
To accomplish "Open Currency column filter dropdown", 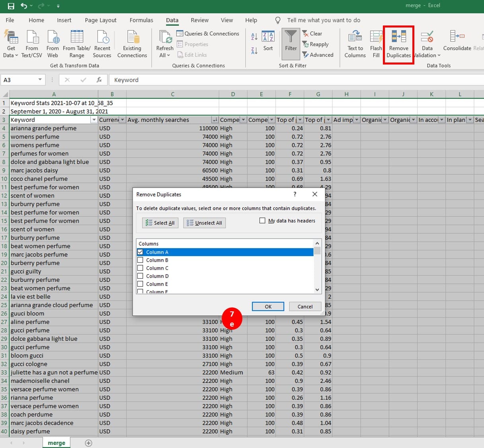I will pyautogui.click(x=123, y=120).
